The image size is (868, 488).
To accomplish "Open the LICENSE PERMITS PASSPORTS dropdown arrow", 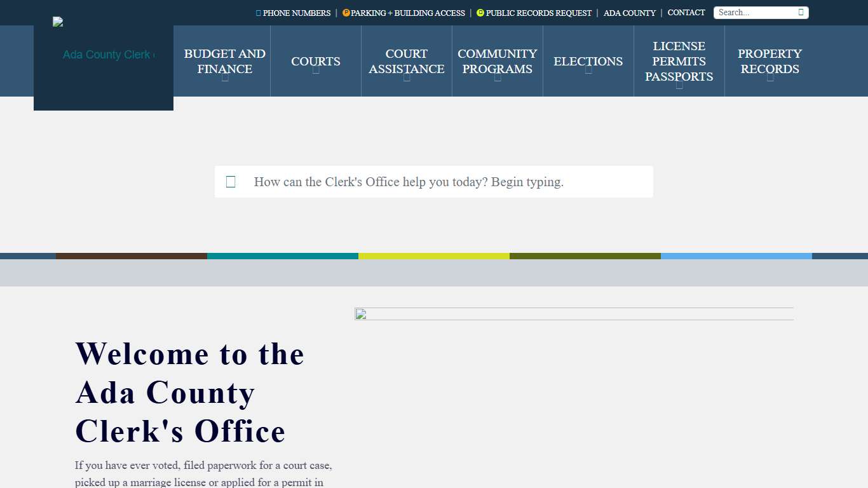I will tap(679, 86).
